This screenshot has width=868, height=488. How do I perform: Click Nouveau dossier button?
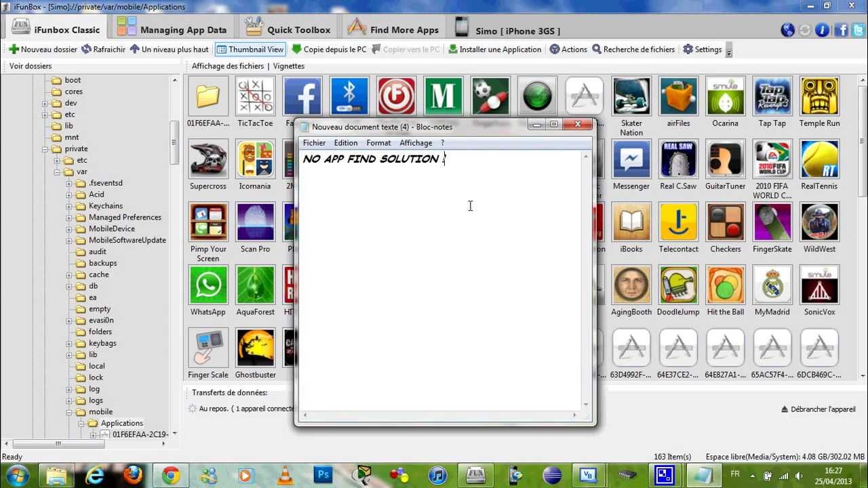43,49
